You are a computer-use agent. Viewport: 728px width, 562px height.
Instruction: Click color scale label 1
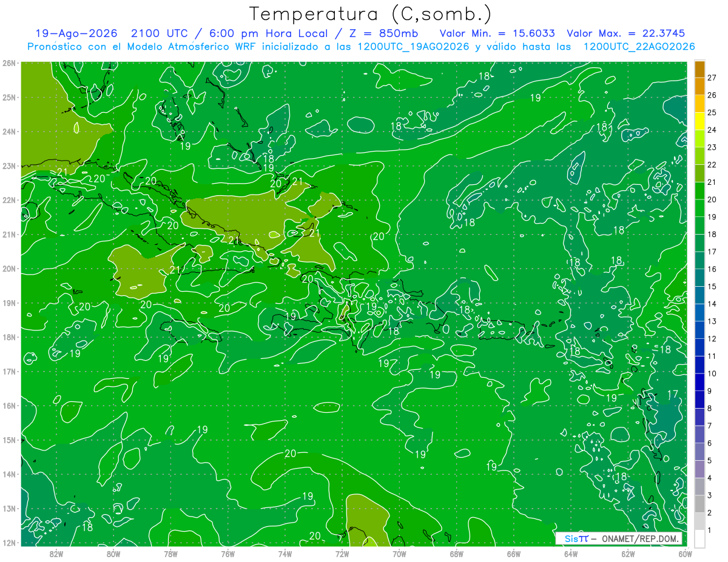tap(710, 530)
